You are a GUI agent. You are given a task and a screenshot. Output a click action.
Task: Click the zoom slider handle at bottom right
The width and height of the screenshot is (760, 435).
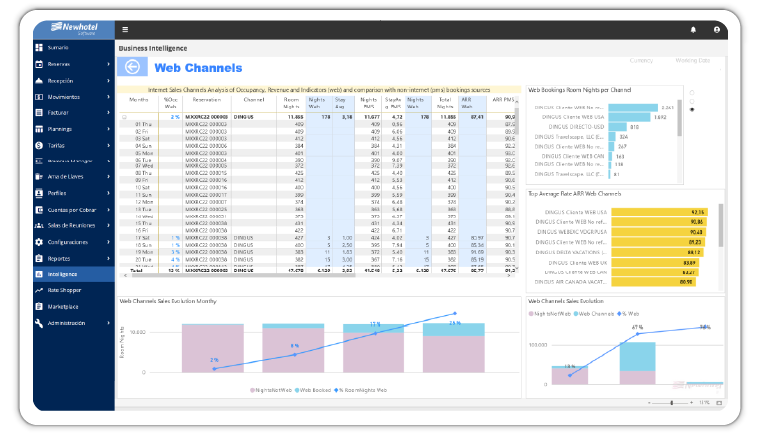click(671, 403)
